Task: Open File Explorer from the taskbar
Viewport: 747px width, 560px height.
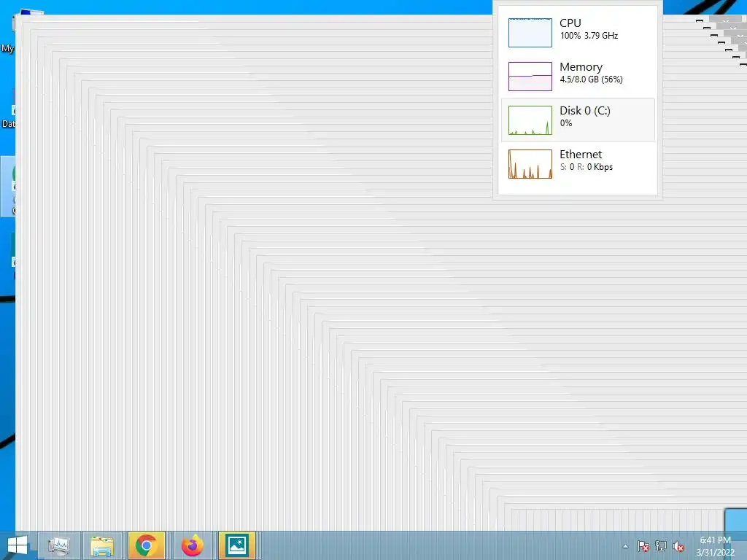Action: point(102,545)
